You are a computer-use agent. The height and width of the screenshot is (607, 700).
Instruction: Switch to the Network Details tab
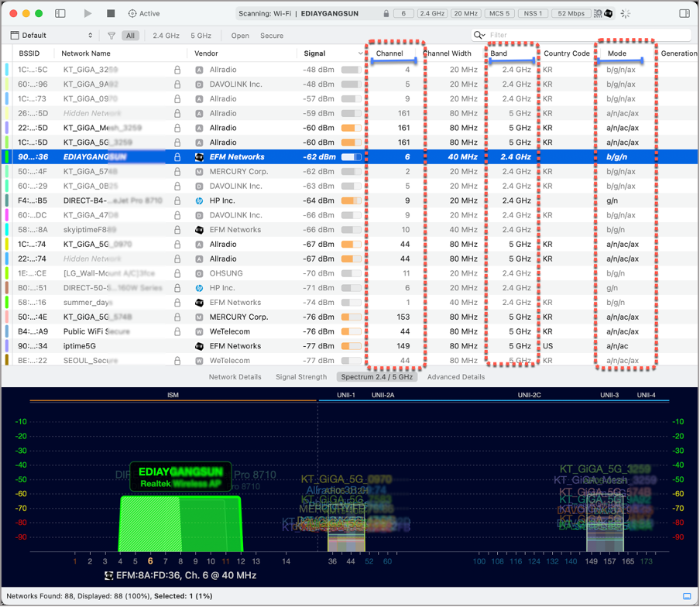[235, 377]
